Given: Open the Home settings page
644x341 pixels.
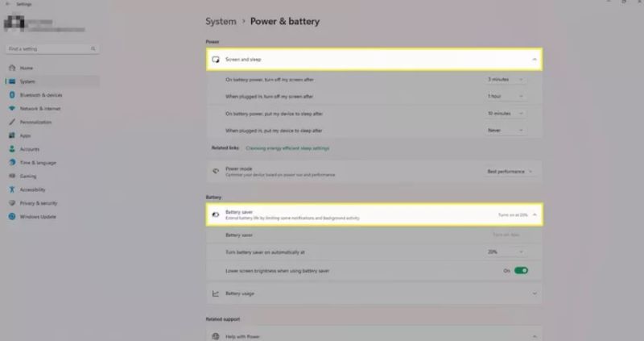Looking at the screenshot, I should [x=27, y=68].
